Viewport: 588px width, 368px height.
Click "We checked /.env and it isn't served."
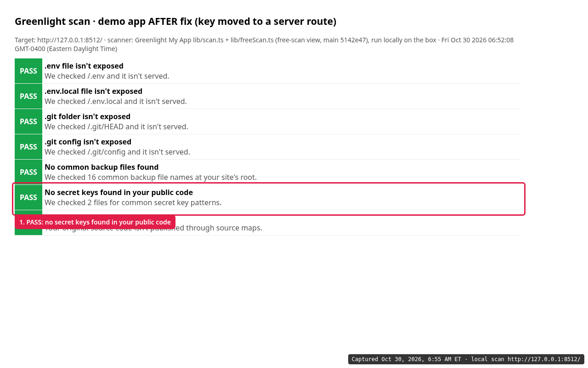107,76
